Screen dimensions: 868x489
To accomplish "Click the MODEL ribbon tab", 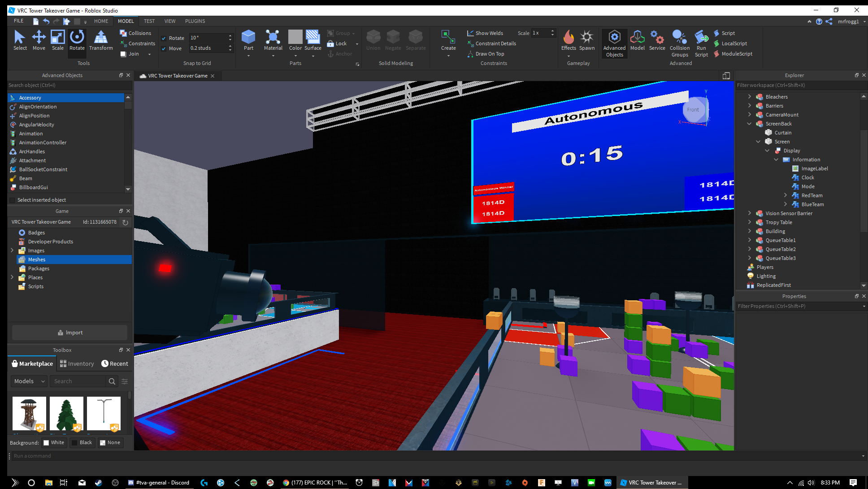I will pyautogui.click(x=125, y=21).
